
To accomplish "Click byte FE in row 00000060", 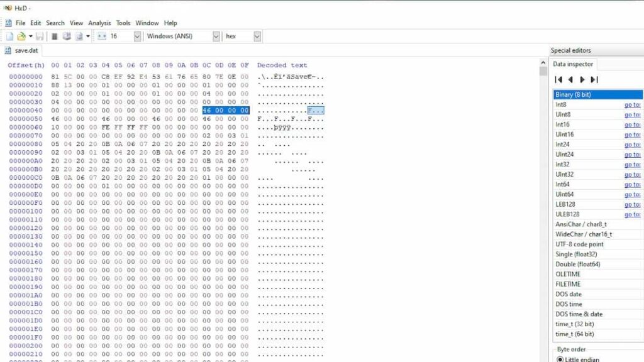I will tap(106, 127).
